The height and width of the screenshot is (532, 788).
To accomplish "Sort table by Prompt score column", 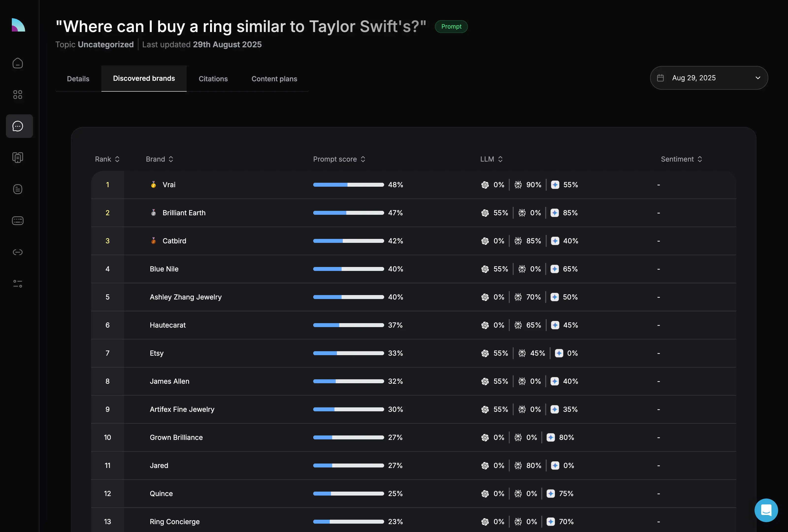I will point(339,159).
